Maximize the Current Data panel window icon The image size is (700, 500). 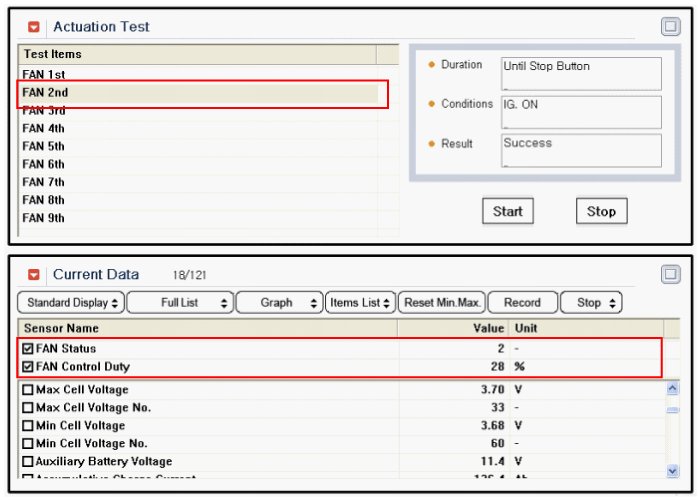pos(670,274)
